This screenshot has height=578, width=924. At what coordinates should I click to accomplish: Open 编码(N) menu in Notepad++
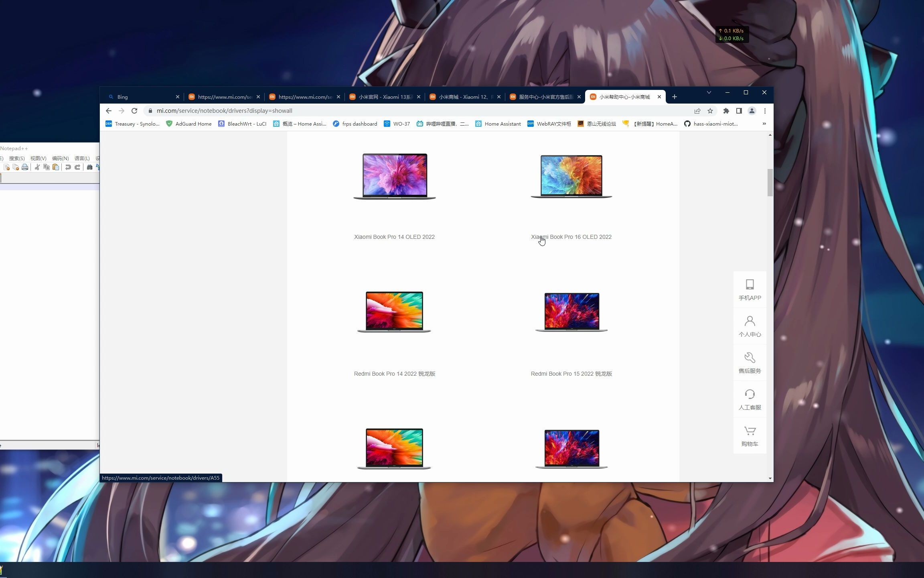click(60, 159)
